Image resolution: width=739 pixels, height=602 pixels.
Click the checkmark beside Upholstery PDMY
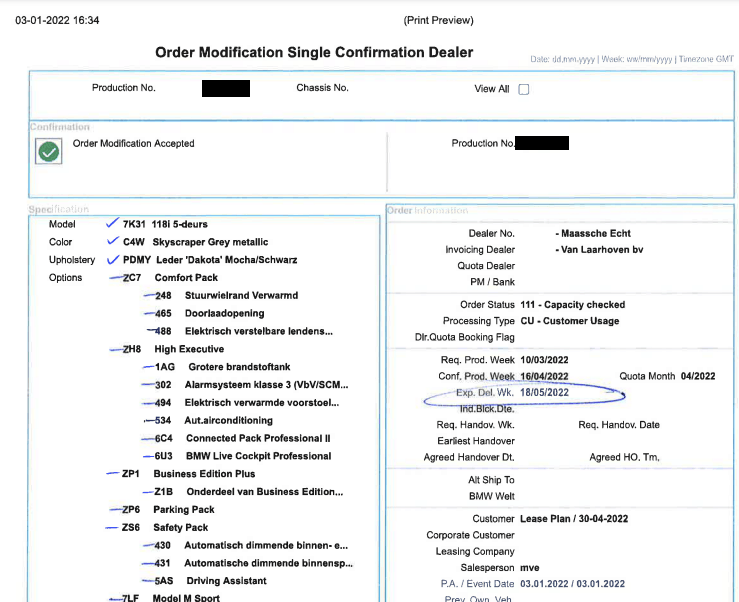click(x=113, y=259)
